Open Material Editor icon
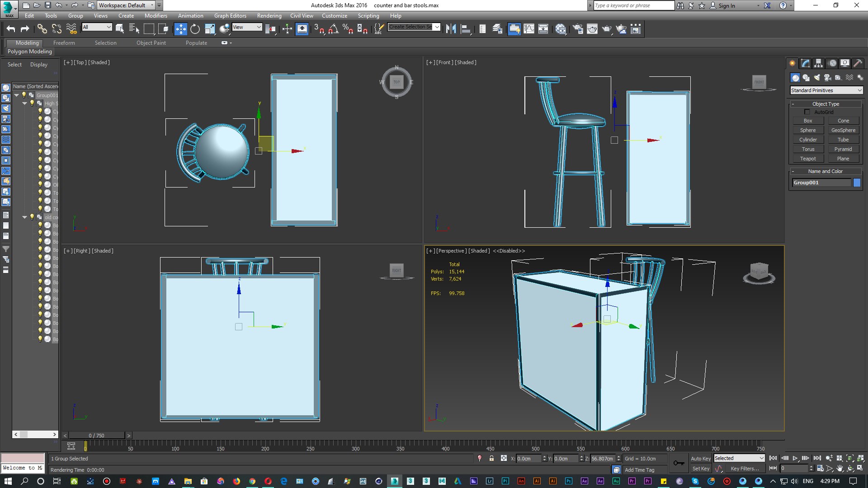Viewport: 868px width, 488px height. (561, 29)
